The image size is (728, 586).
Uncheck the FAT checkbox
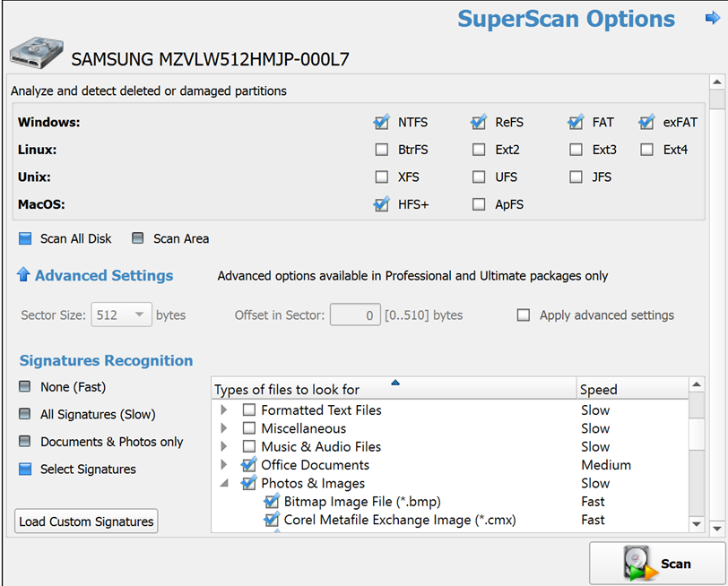point(576,123)
